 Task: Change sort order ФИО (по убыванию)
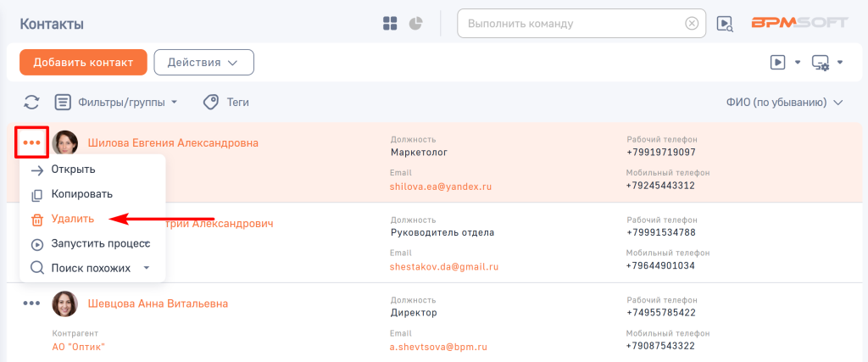pyautogui.click(x=783, y=103)
